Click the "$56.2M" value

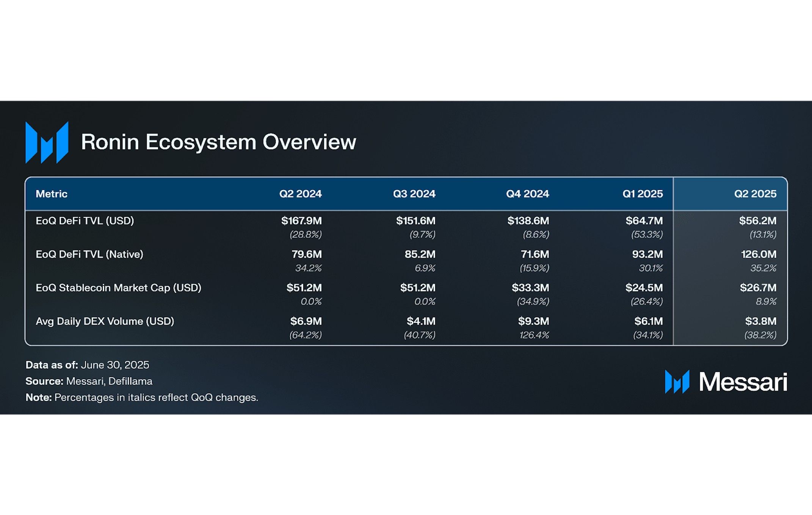click(758, 221)
